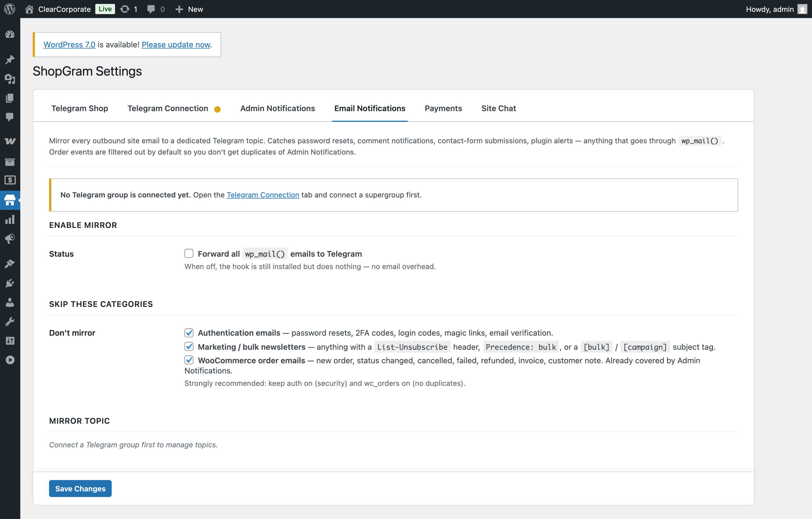Click the Please update now link
Screen dimensions: 812x519
pos(176,45)
